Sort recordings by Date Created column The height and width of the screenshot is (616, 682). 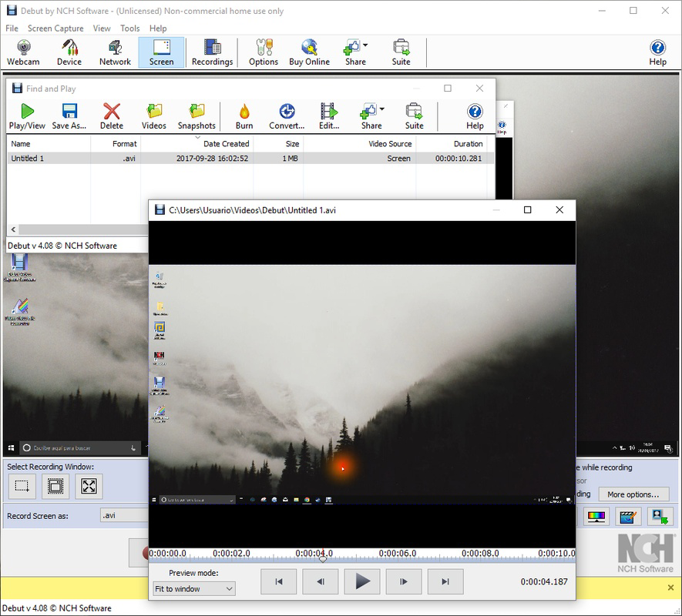[x=197, y=144]
